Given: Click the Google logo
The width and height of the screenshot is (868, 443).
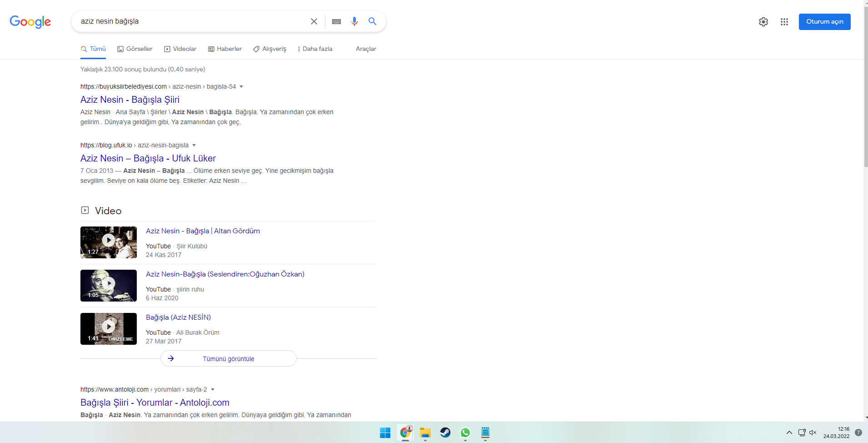Looking at the screenshot, I should (30, 21).
